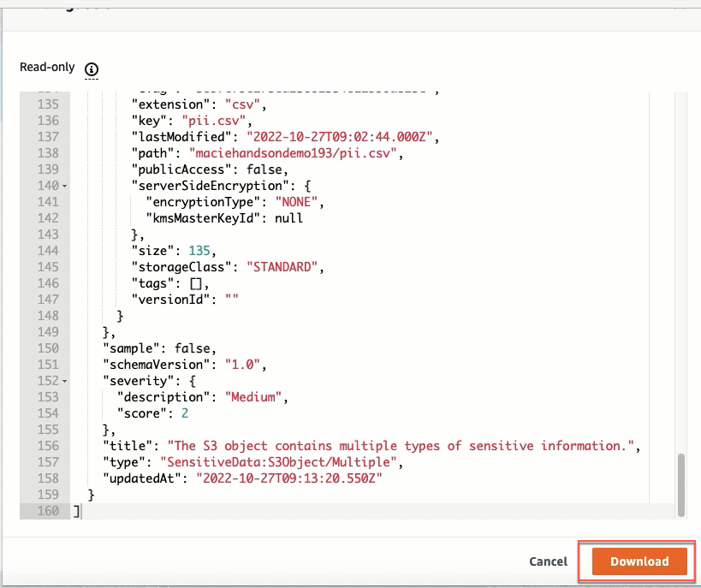
Task: Click the path value maciehandsondemo193/pii.csv
Action: click(293, 153)
